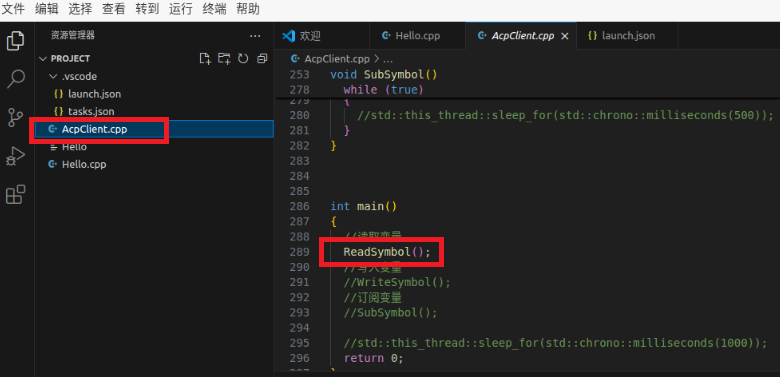Open the 文件 menu
Screen dimensions: 780x377
13,9
